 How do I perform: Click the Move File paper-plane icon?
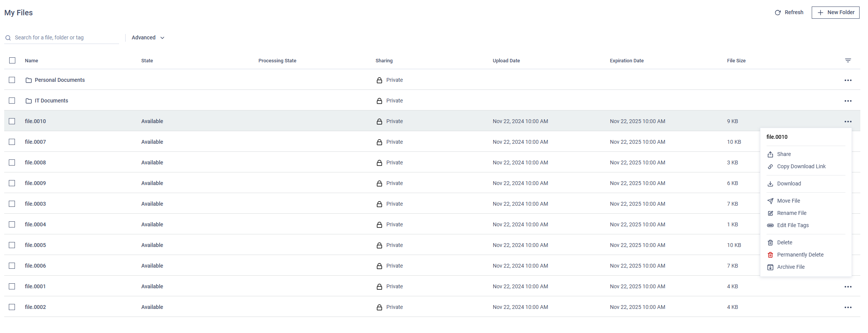[770, 201]
